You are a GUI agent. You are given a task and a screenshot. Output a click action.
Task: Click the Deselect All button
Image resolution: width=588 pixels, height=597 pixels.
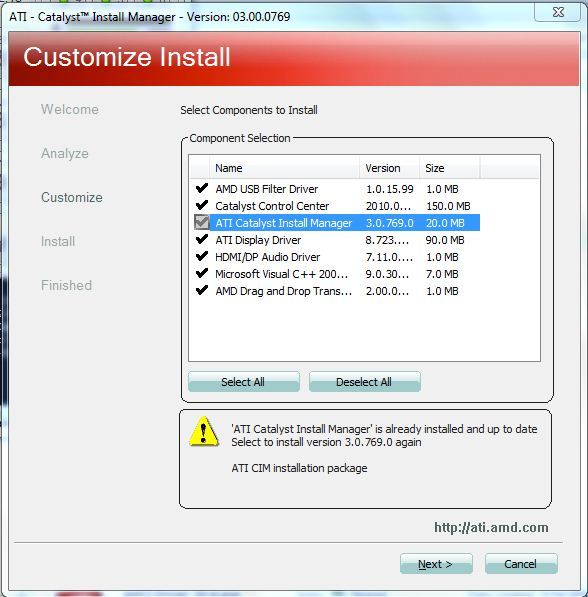pyautogui.click(x=365, y=382)
